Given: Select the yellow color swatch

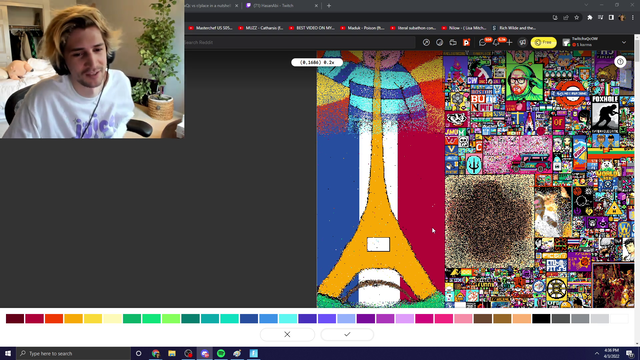Looking at the screenshot, I should (93, 318).
